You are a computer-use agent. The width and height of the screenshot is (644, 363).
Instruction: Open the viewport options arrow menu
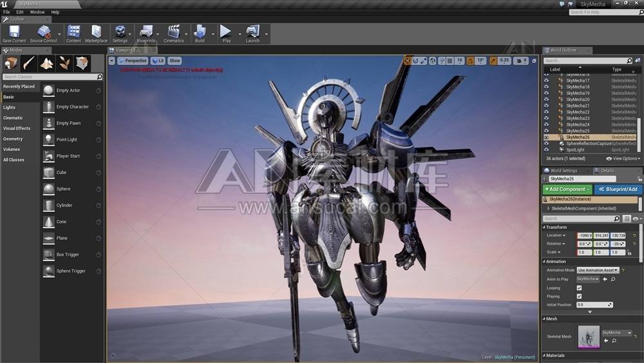pyautogui.click(x=111, y=61)
